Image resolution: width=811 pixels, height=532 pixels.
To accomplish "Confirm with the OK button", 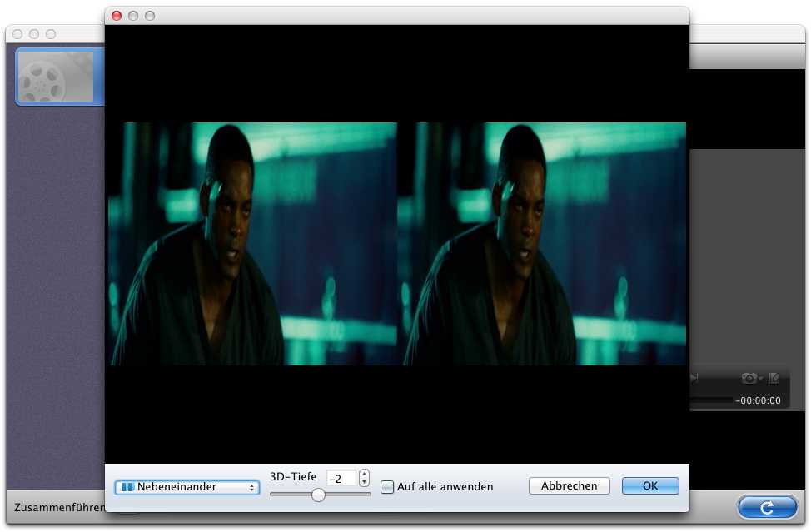I will click(650, 486).
